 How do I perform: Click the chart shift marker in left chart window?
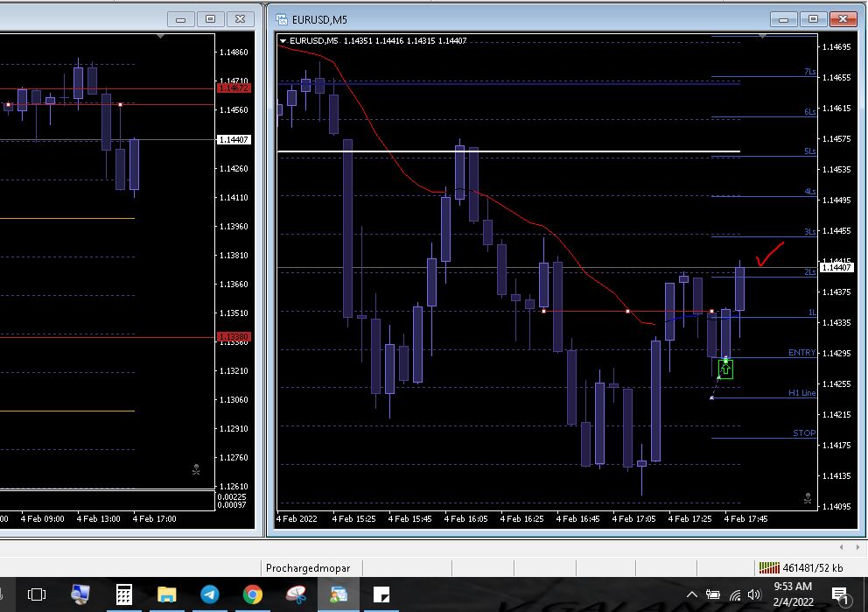160,36
